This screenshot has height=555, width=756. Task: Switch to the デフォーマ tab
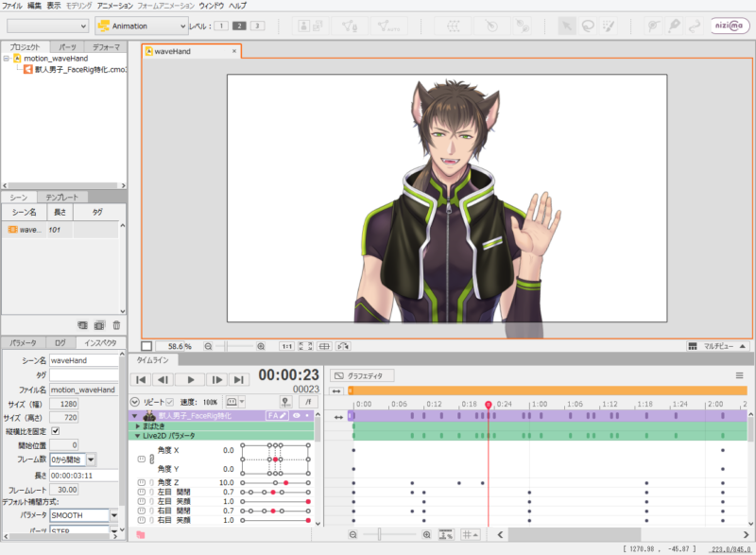point(106,46)
